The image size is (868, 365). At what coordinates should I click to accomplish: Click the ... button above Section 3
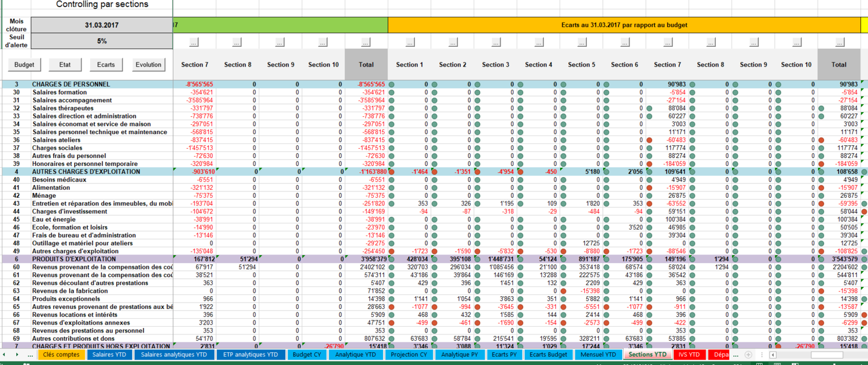pyautogui.click(x=495, y=42)
